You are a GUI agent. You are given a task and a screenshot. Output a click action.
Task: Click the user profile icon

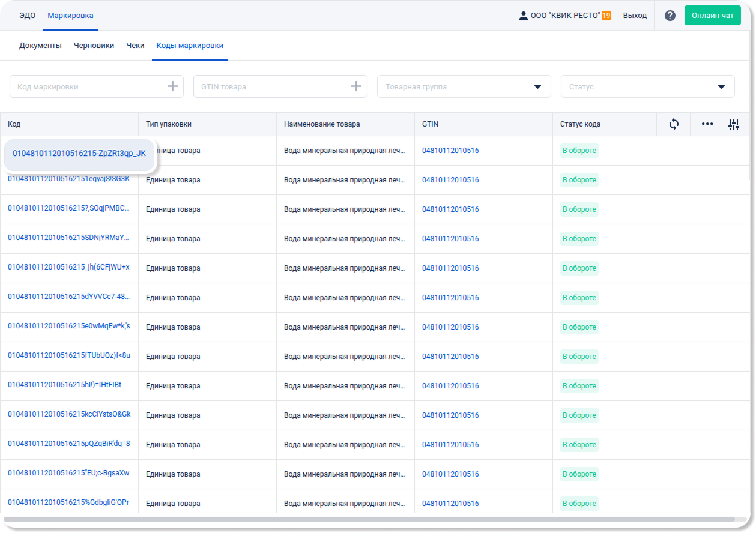tap(523, 16)
